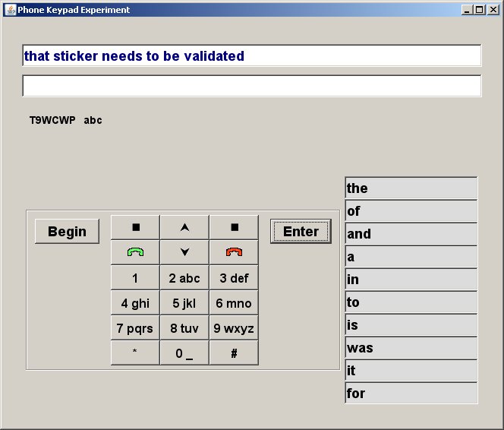Screen dimensions: 504x430
Task: Click the Enter button
Action: 301,232
